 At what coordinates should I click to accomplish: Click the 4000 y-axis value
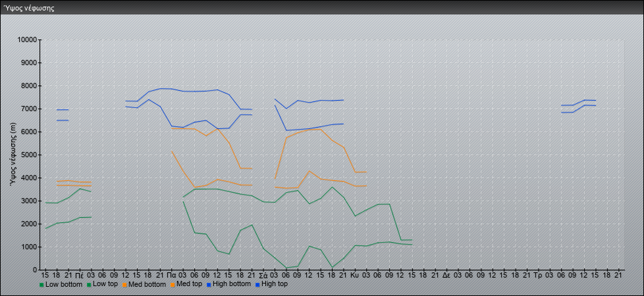coord(29,178)
